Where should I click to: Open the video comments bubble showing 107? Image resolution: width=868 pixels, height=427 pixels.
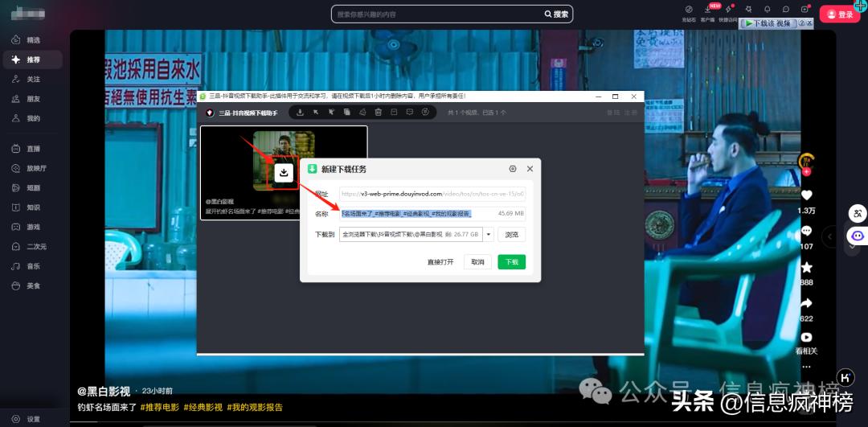click(x=806, y=231)
